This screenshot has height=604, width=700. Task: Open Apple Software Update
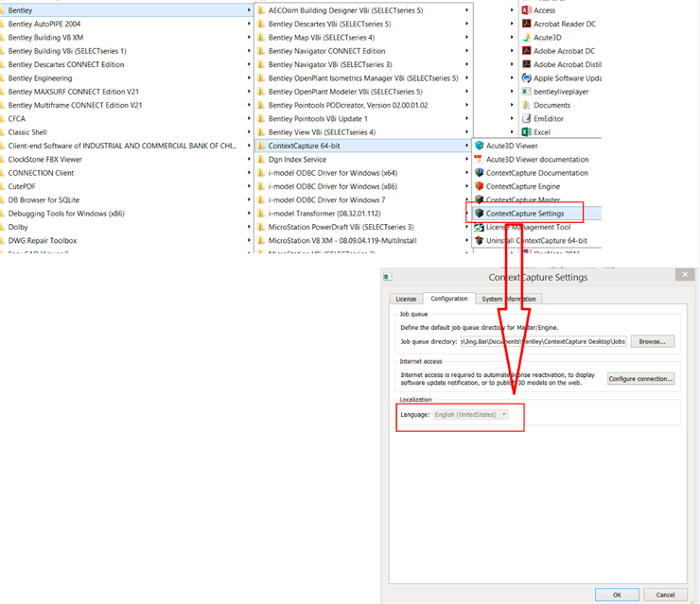(x=561, y=78)
